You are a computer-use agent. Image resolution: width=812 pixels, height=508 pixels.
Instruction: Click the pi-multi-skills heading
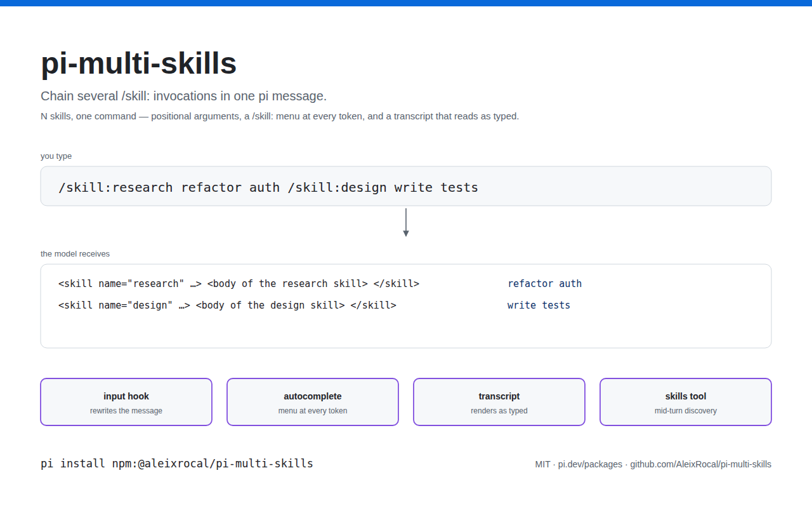coord(138,63)
